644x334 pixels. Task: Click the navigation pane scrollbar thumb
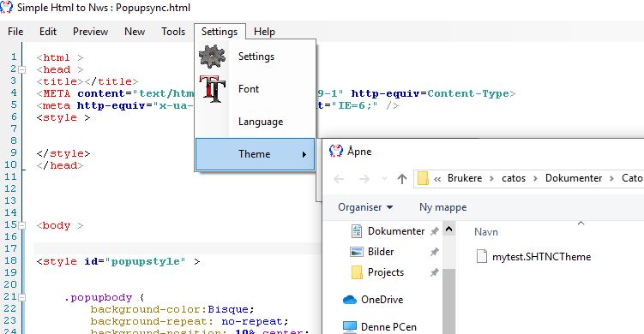[x=448, y=301]
